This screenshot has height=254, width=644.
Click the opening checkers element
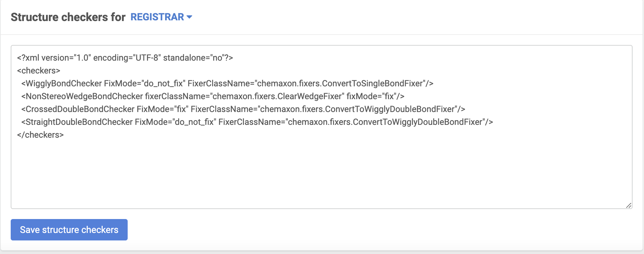tap(39, 71)
